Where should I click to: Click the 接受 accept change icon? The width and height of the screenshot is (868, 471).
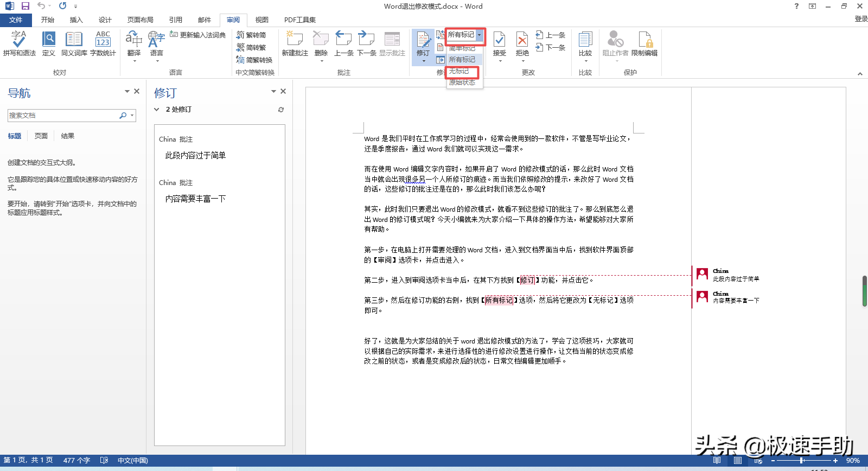pyautogui.click(x=499, y=44)
